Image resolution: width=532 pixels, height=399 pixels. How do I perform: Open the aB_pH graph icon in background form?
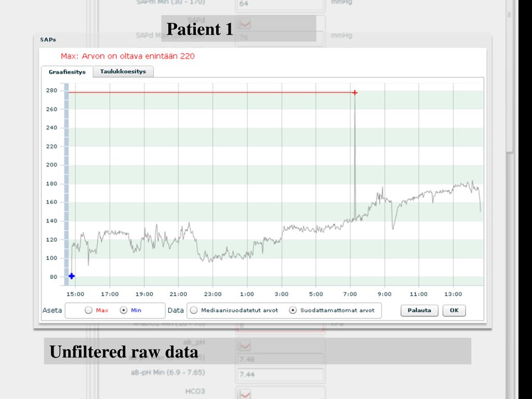(244, 345)
